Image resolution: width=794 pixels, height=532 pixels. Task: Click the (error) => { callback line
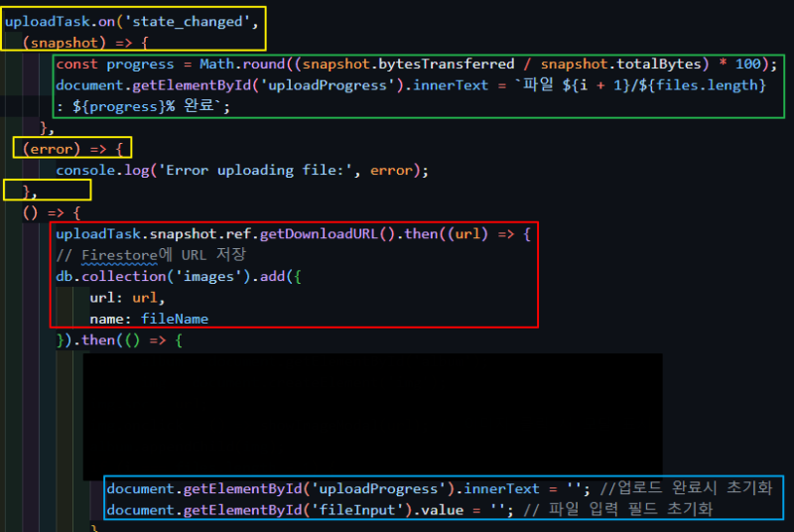(x=72, y=149)
